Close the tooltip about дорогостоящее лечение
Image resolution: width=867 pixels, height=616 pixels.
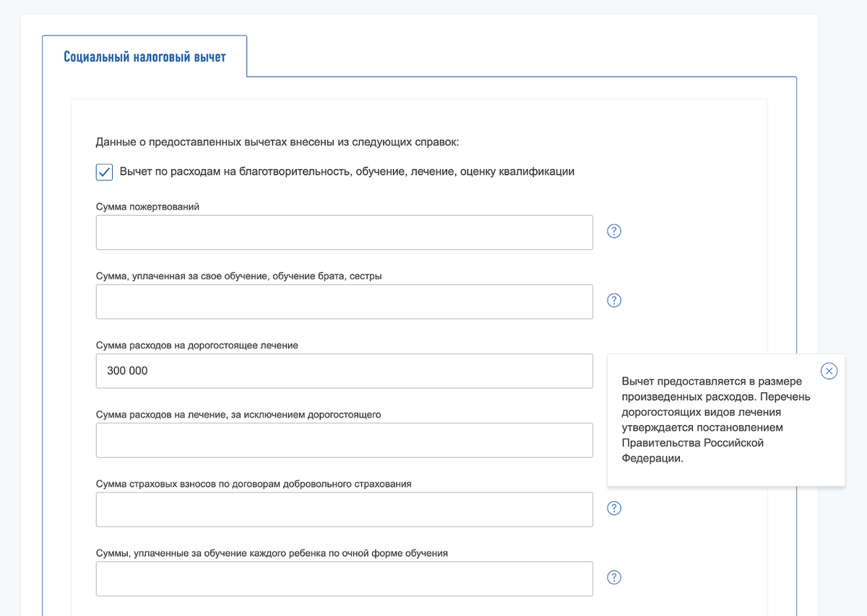tap(829, 371)
